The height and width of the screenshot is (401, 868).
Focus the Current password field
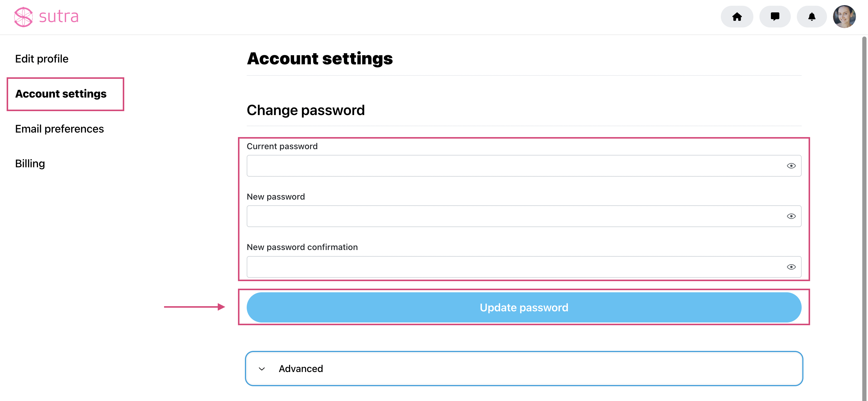(x=524, y=165)
